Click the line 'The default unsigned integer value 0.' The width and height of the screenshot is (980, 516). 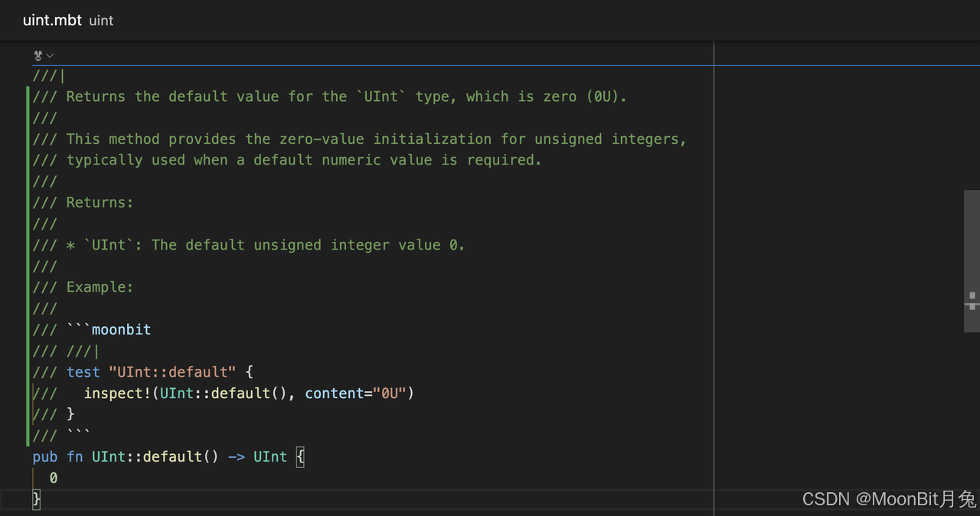(x=249, y=245)
